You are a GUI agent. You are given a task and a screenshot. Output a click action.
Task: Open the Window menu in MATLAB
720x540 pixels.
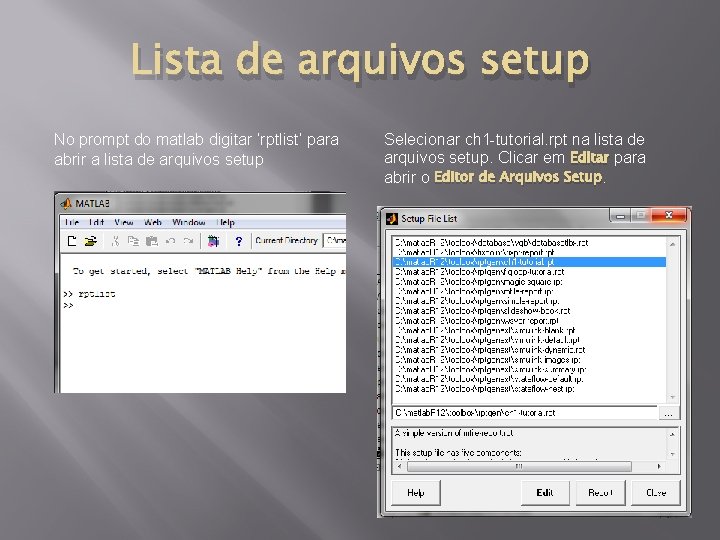click(189, 222)
